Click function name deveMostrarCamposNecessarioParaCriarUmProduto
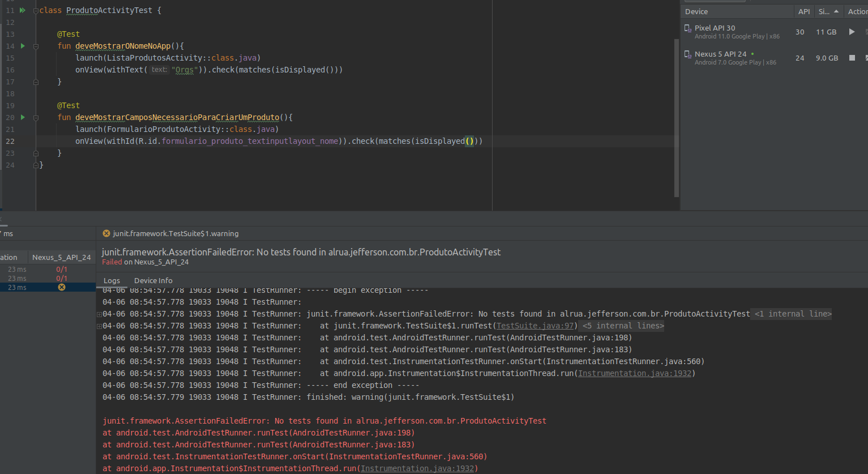The height and width of the screenshot is (474, 868). (177, 117)
